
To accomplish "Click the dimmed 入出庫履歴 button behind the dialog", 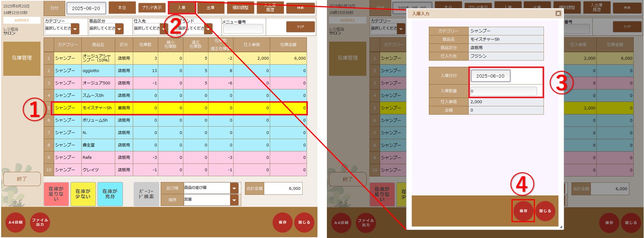I will click(x=596, y=8).
